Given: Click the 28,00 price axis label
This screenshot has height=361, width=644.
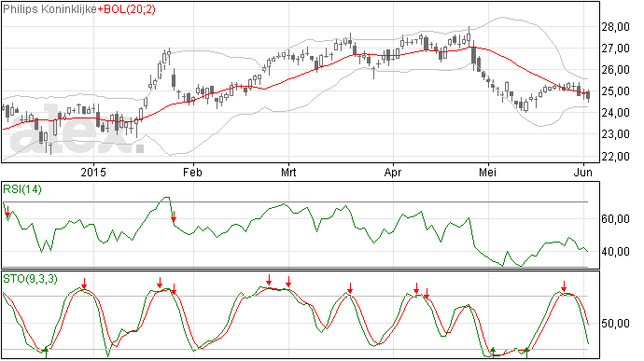Looking at the screenshot, I should (x=615, y=27).
